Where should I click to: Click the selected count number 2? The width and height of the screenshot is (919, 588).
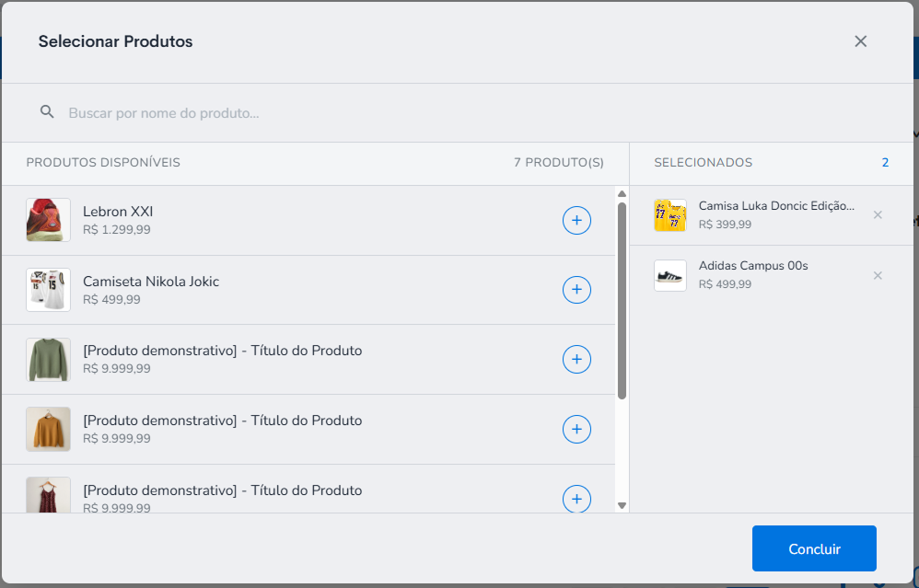pyautogui.click(x=885, y=163)
